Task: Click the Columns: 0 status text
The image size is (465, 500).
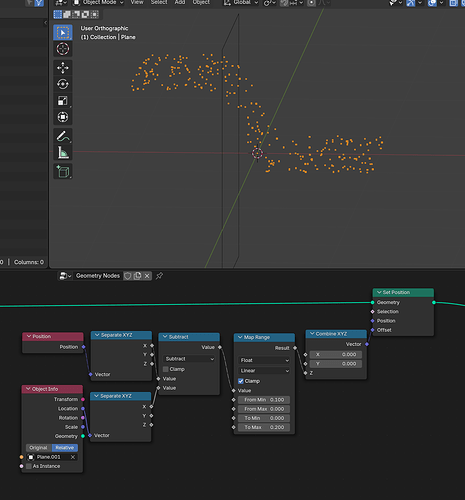Action: point(29,262)
